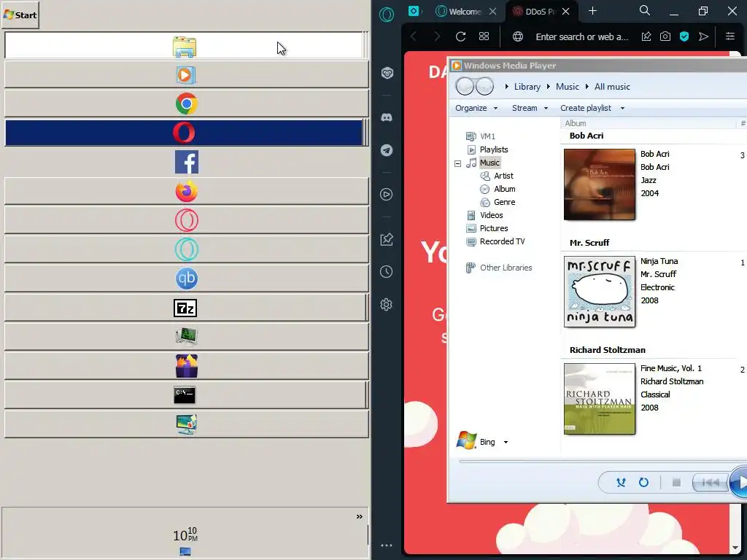Switch to the DDoS tab in Opera

point(541,12)
